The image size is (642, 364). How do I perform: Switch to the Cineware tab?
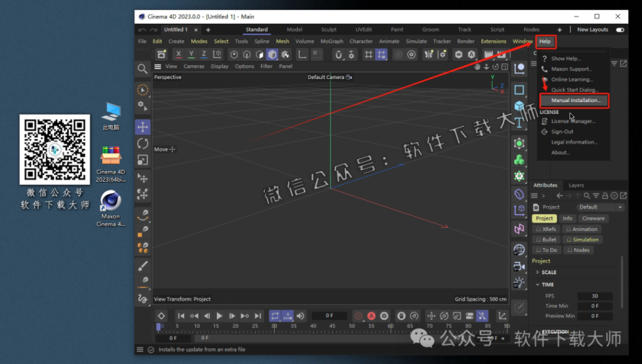pos(592,217)
